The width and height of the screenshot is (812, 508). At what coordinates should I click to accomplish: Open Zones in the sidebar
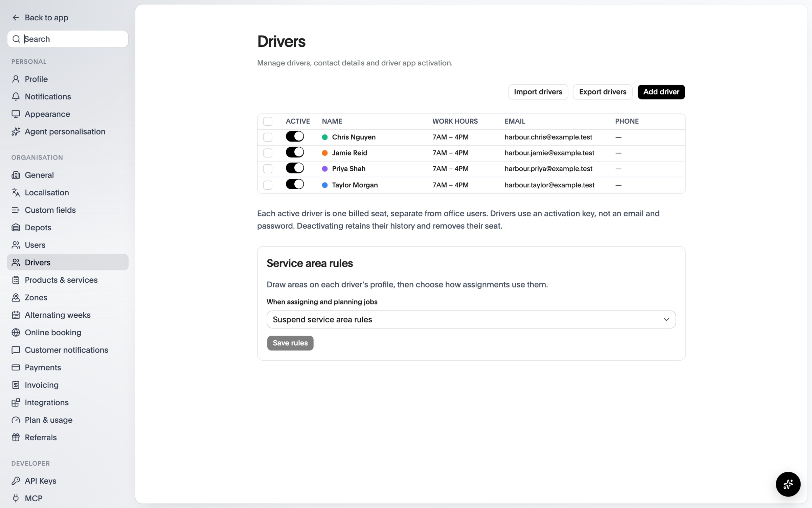click(x=68, y=297)
